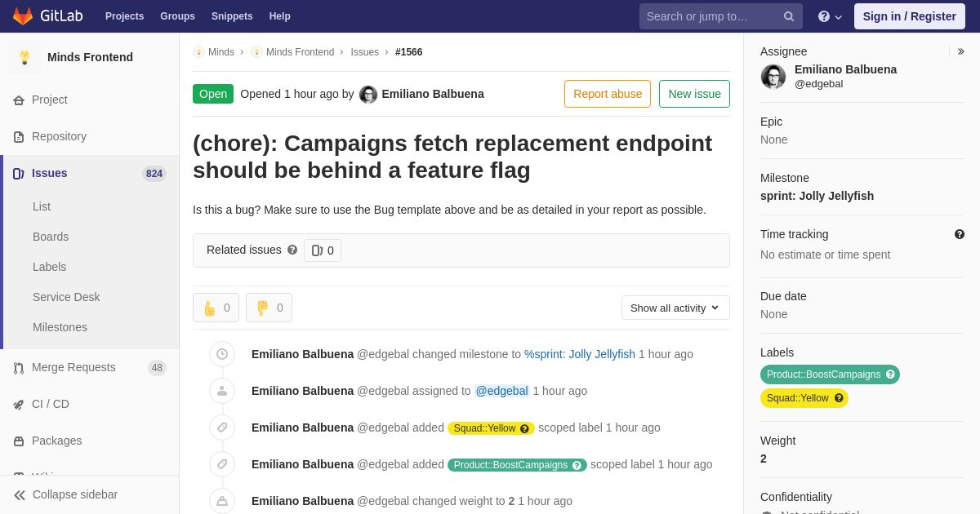
Task: Click the Time tracking help icon
Action: 960,234
